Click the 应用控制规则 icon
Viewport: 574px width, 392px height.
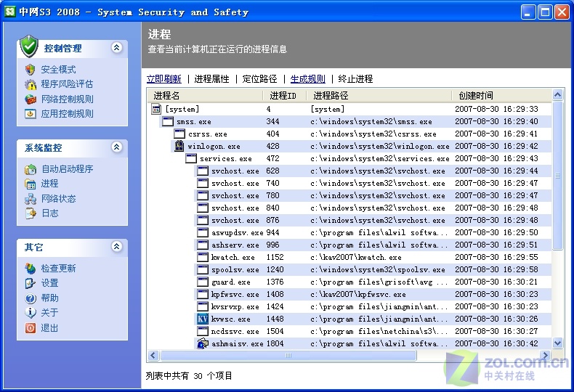(x=31, y=114)
